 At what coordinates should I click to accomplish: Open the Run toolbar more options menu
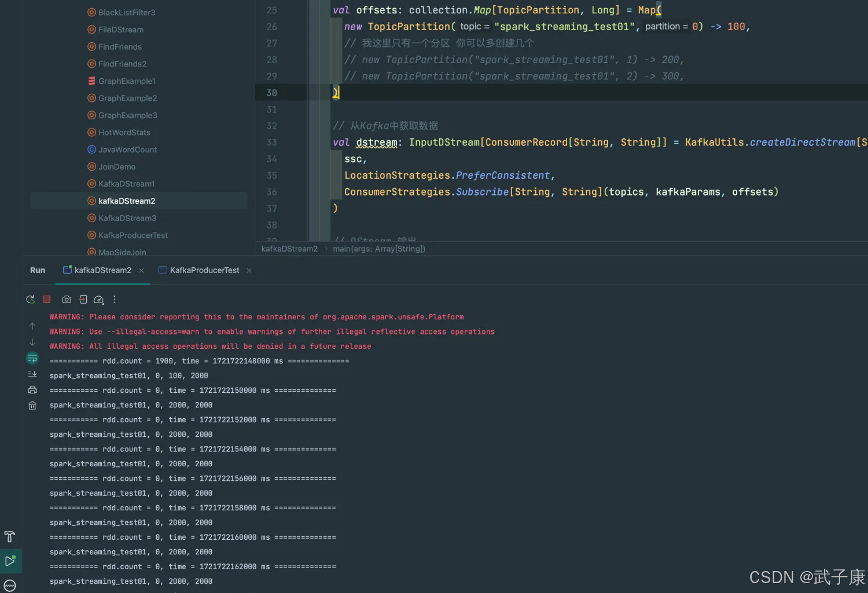(x=115, y=300)
